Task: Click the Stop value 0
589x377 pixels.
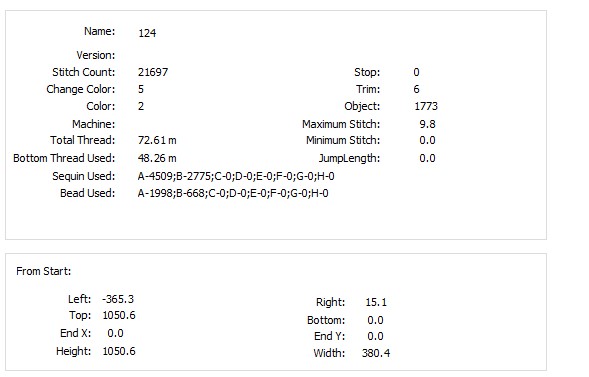Action: tap(416, 72)
